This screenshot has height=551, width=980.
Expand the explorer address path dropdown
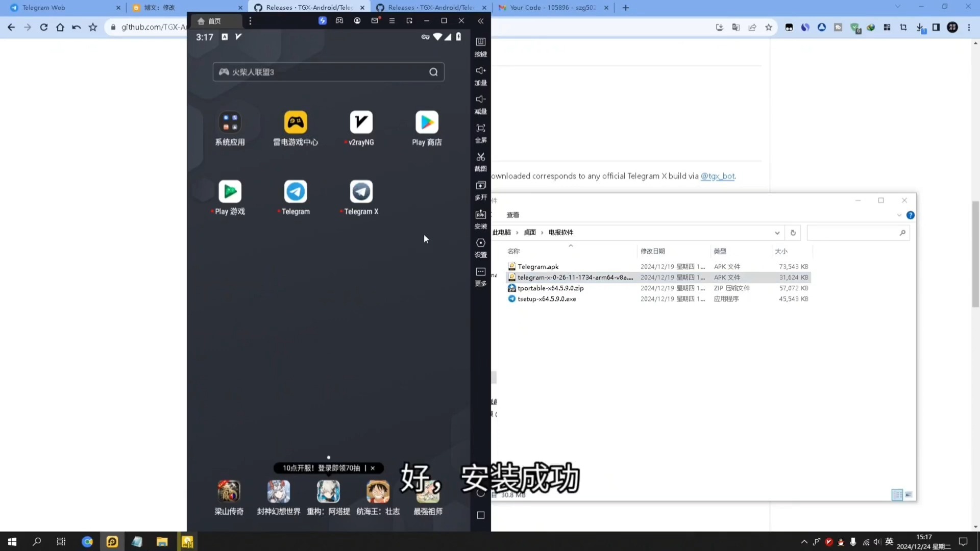tap(777, 233)
